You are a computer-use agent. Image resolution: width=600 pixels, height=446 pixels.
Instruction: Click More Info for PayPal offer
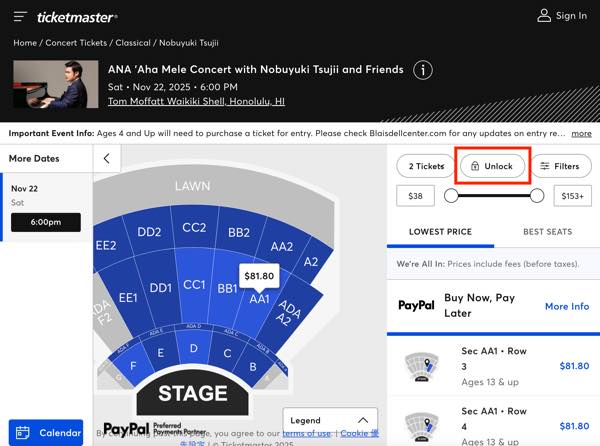coord(567,306)
